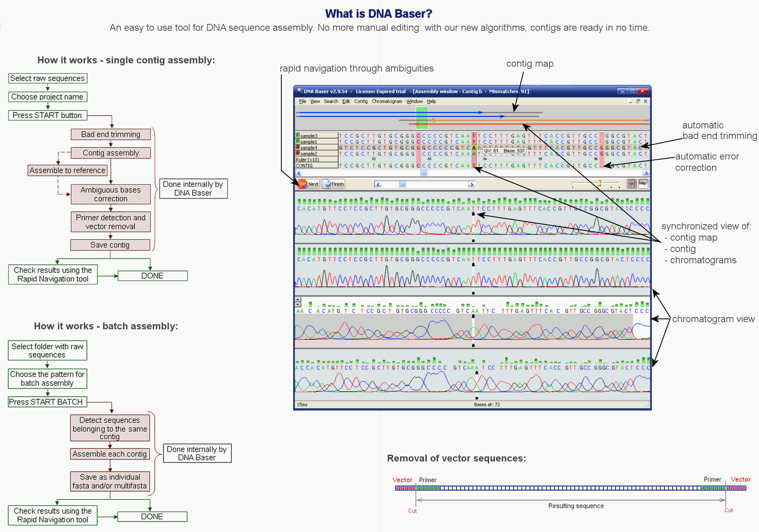759x532 pixels.
Task: Open the Window menu
Action: [x=414, y=101]
